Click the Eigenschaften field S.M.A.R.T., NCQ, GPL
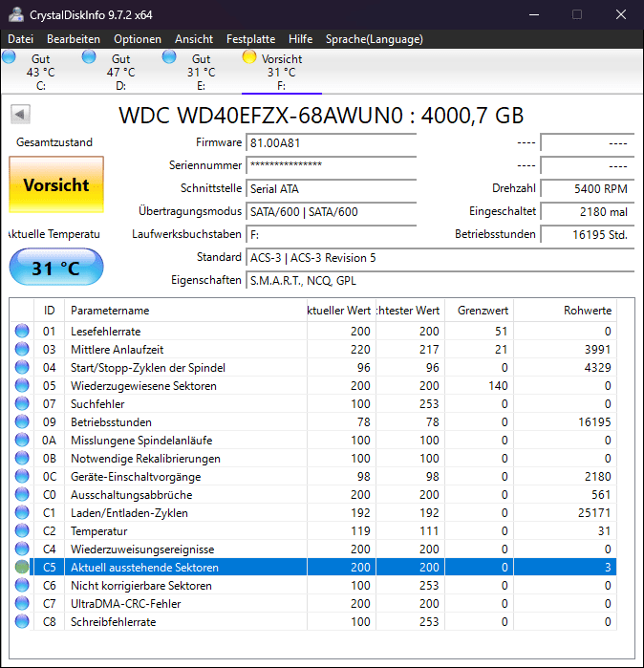The image size is (644, 668). (440, 280)
